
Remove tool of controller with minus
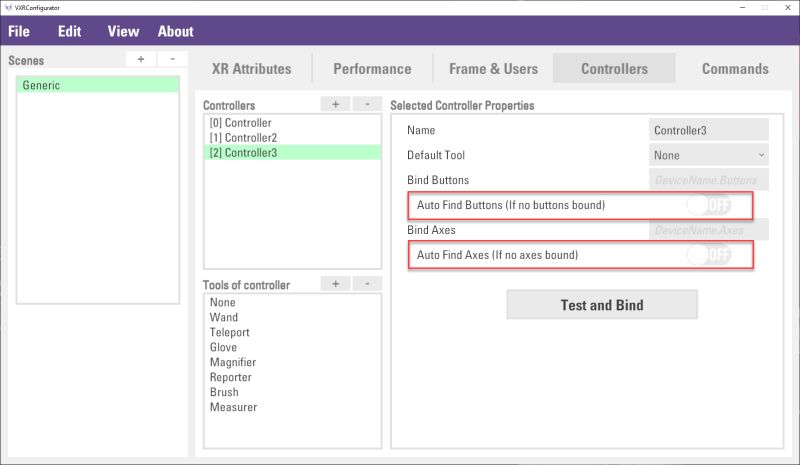[x=367, y=284]
